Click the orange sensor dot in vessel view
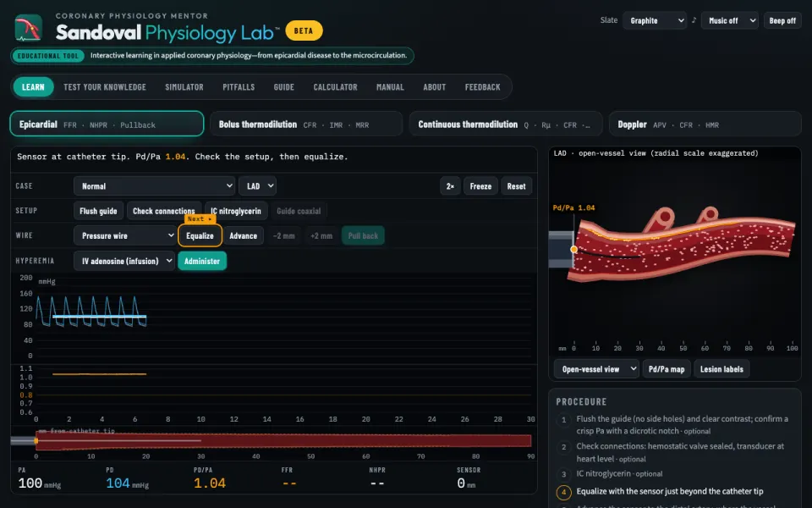Screen dimensions: 812x508 coord(573,249)
